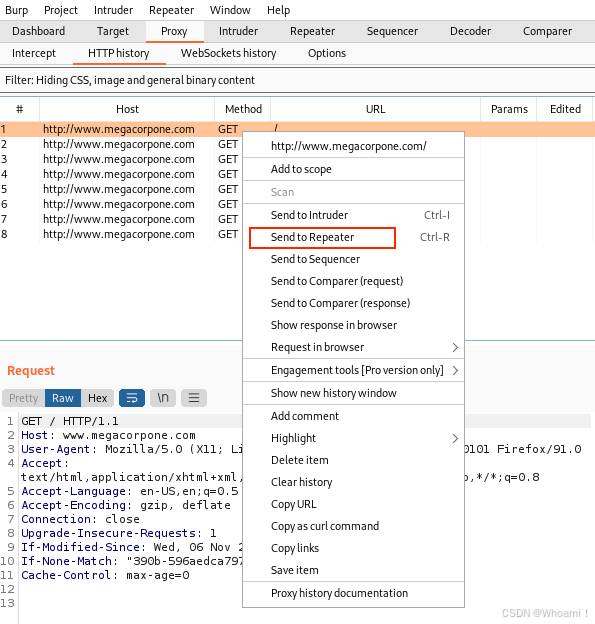Open the WebSockets history sub-tab

tap(228, 53)
